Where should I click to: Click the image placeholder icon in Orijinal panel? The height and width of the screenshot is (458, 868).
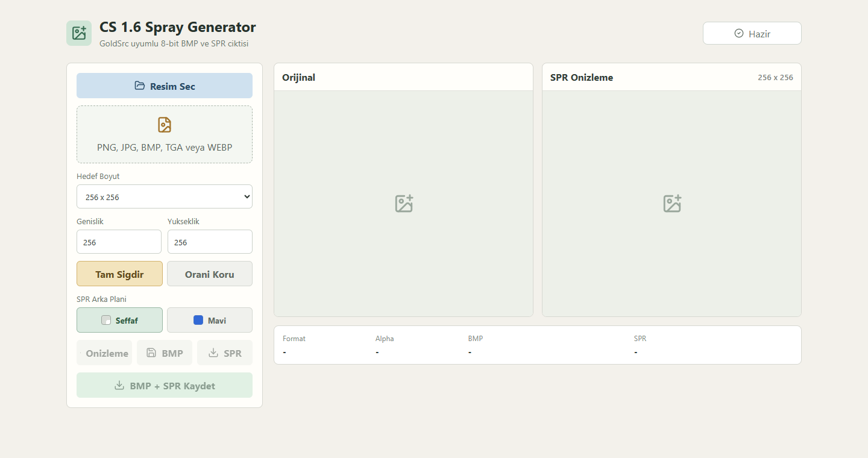click(404, 204)
